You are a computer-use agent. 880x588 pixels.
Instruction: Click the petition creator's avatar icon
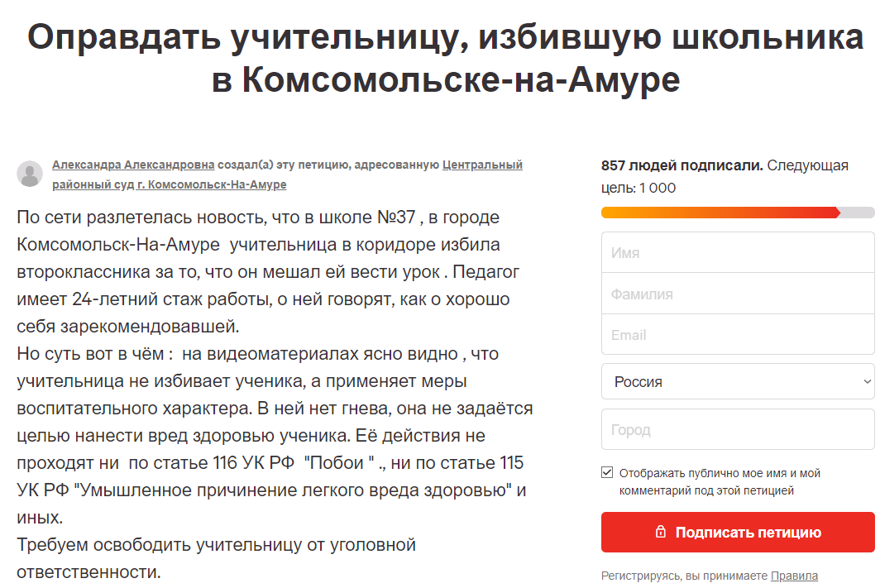pos(30,174)
